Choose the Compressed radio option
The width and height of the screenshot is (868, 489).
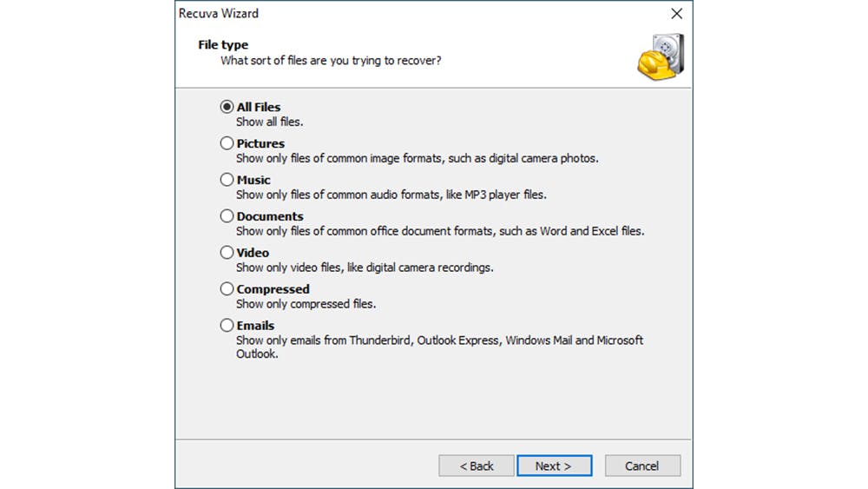pyautogui.click(x=227, y=289)
